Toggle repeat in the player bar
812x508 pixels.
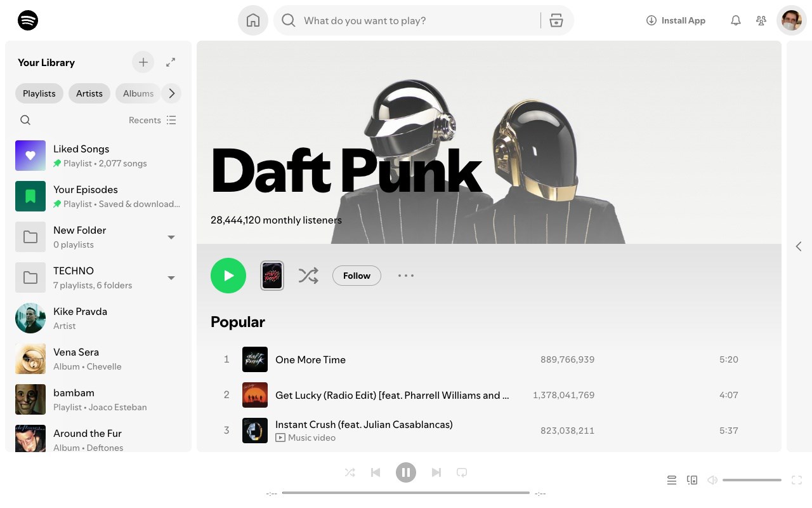[462, 472]
